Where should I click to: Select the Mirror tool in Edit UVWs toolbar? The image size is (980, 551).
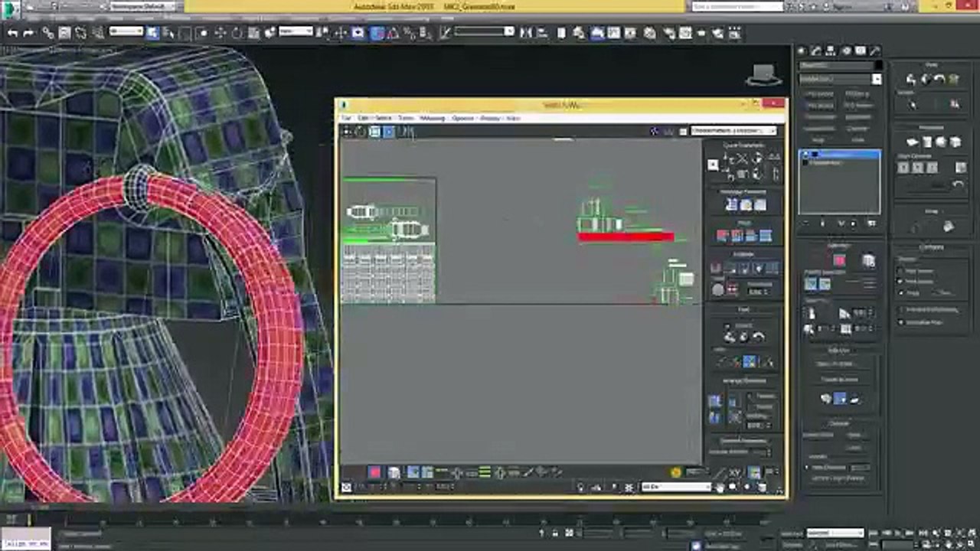pos(407,132)
